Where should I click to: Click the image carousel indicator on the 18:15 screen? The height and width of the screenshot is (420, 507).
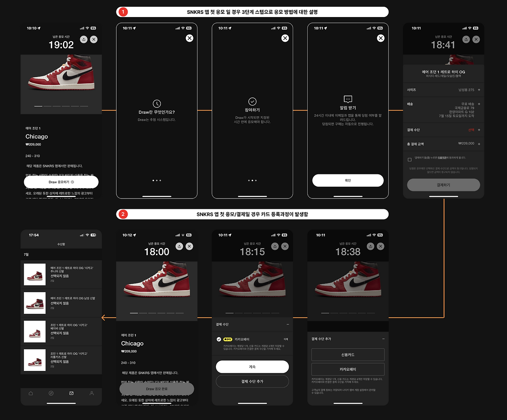pos(252,313)
